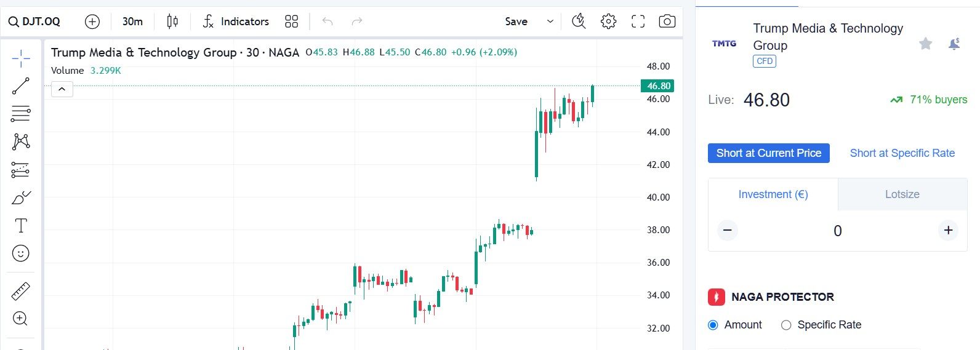Switch to the Lotsize tab
The width and height of the screenshot is (980, 350).
[902, 194]
